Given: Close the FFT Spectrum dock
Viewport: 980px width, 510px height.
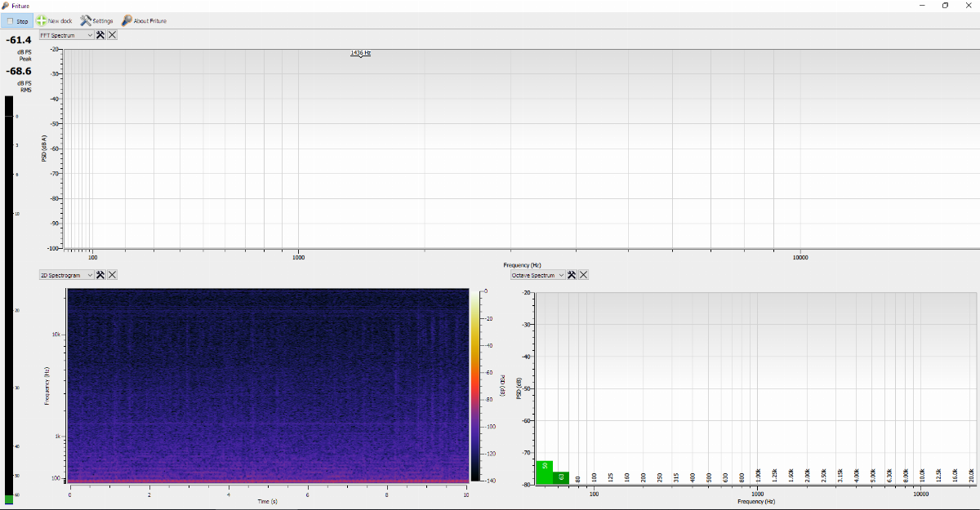Looking at the screenshot, I should click(112, 35).
